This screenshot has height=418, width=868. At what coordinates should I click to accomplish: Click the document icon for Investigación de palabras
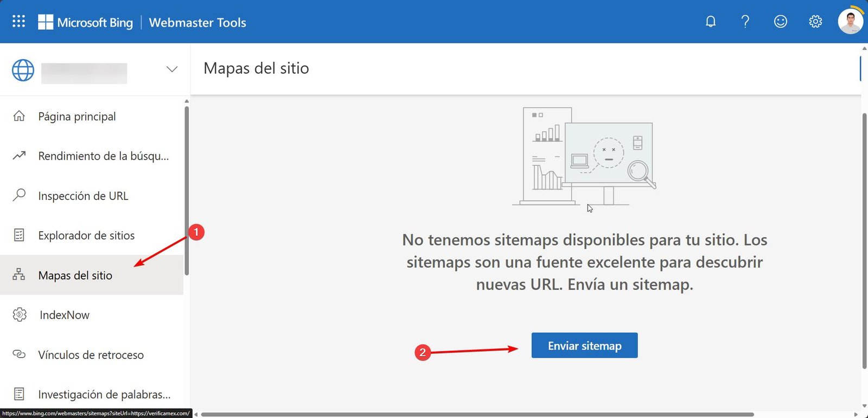(x=19, y=394)
